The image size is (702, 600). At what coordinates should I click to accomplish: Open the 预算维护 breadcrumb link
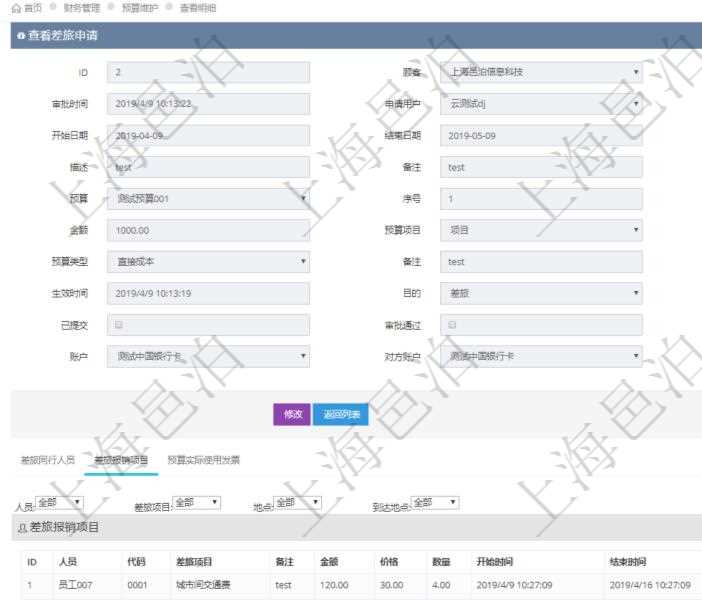click(x=137, y=8)
